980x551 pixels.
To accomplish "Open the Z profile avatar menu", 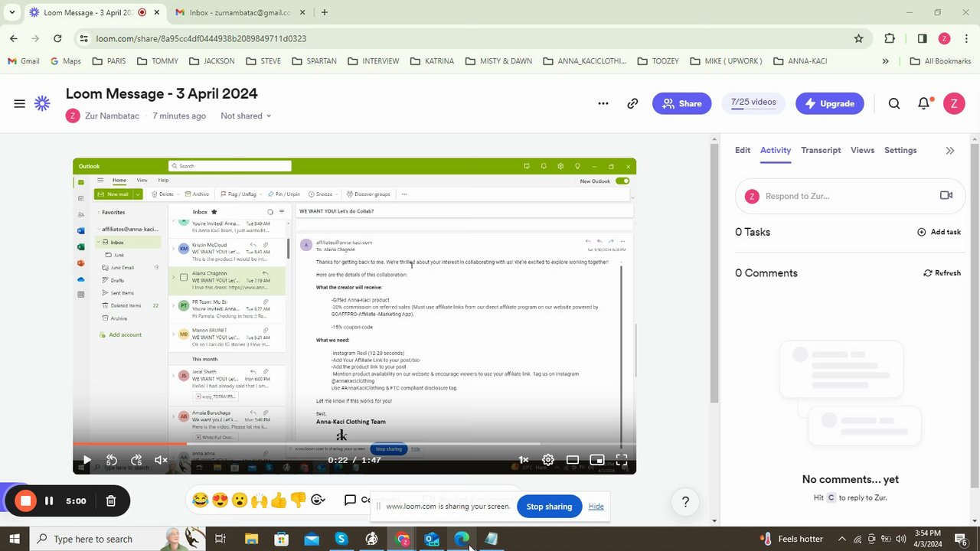I will coord(954,103).
